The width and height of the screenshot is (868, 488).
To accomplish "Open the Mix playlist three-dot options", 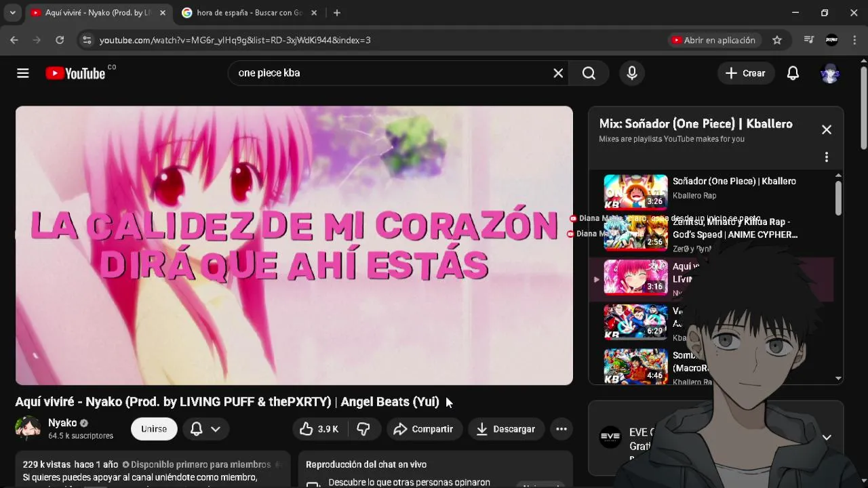I will [x=827, y=157].
